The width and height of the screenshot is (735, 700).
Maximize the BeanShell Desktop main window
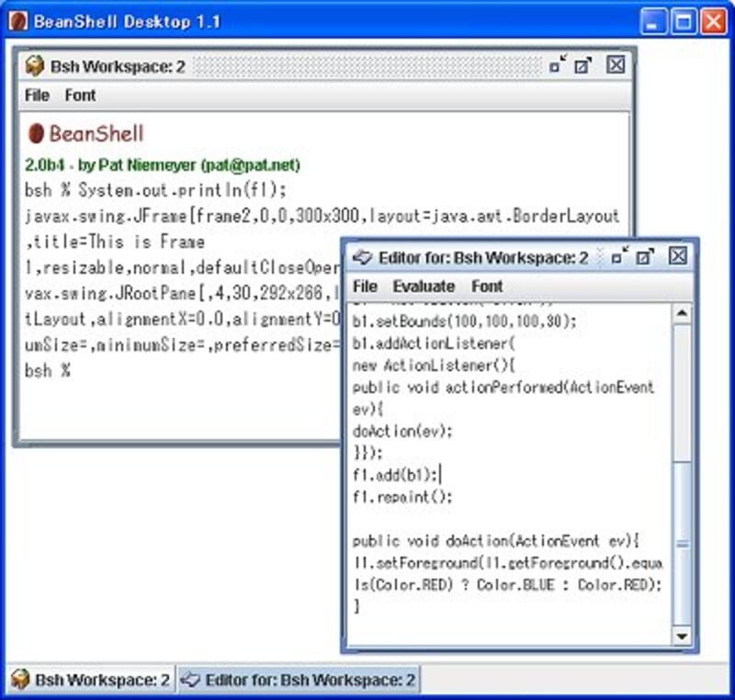(683, 21)
